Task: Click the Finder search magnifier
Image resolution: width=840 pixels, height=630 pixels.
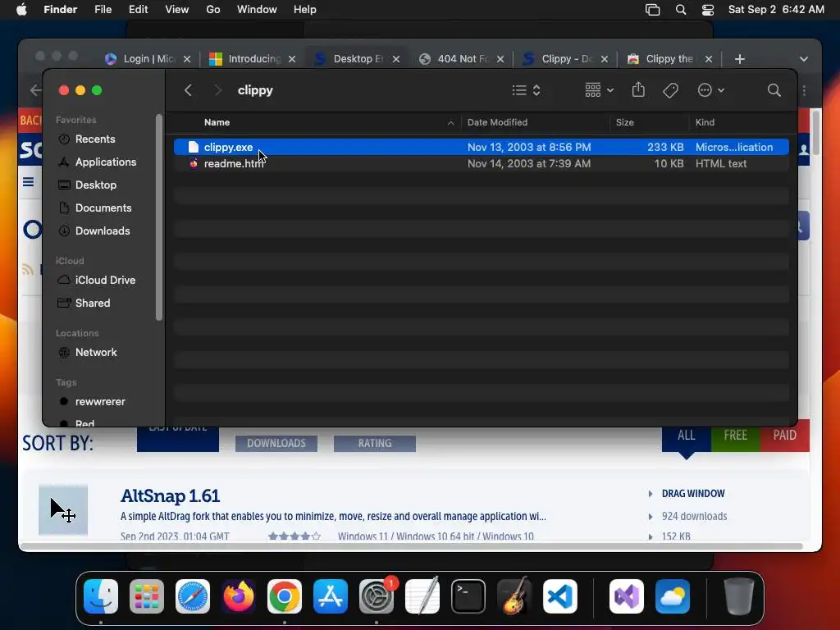Action: 774,90
